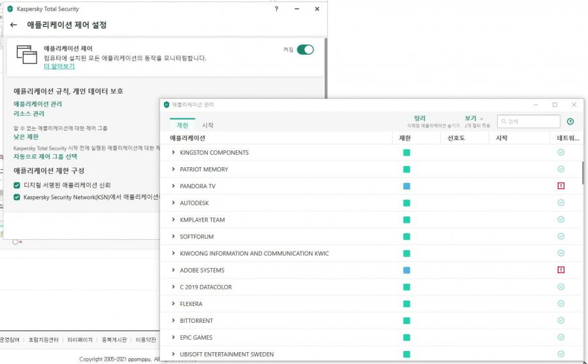588x364 pixels.
Task: Click 낮은 제한 control group link
Action: tap(26, 137)
